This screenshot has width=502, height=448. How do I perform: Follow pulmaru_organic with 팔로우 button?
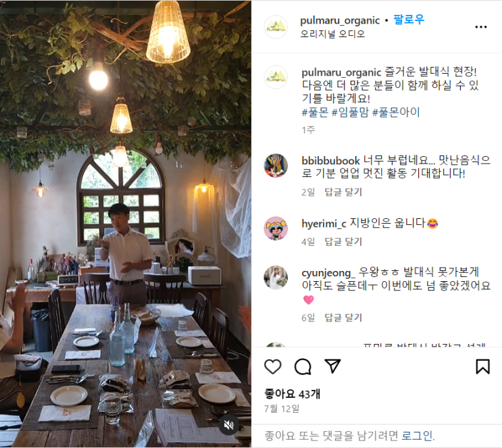point(409,20)
